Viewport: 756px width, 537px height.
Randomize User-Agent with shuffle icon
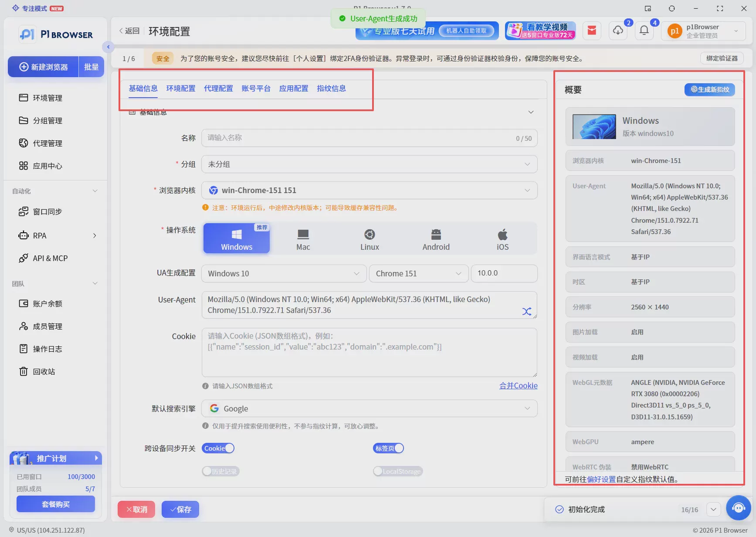(x=527, y=311)
